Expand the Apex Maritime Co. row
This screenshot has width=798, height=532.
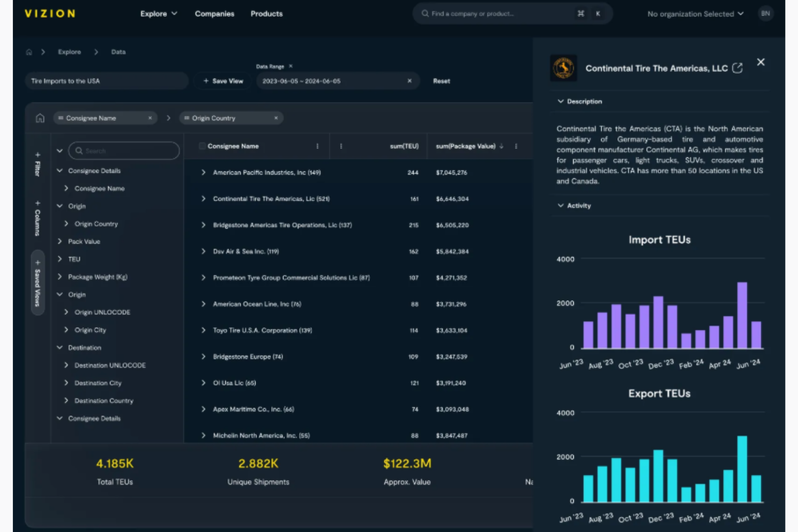(203, 409)
